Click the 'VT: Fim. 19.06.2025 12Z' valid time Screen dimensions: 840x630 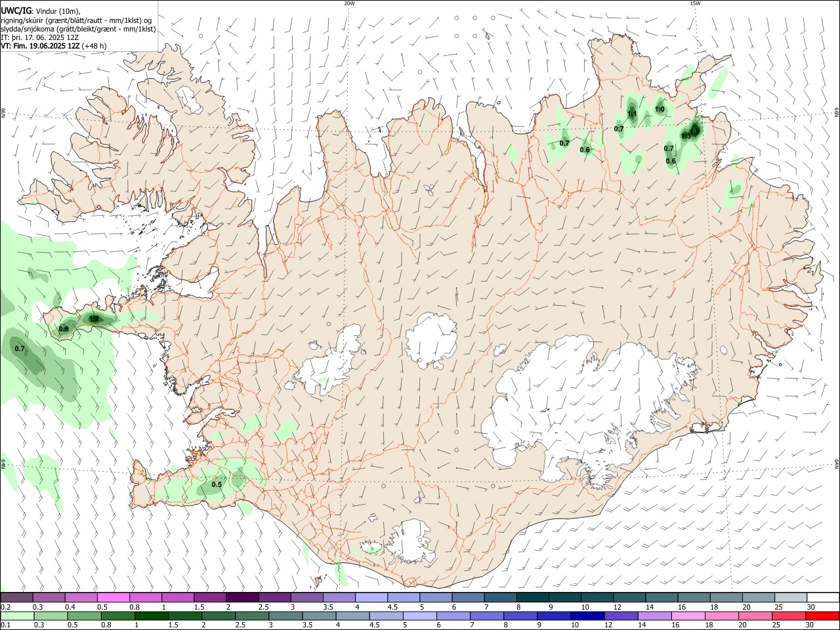(x=40, y=46)
